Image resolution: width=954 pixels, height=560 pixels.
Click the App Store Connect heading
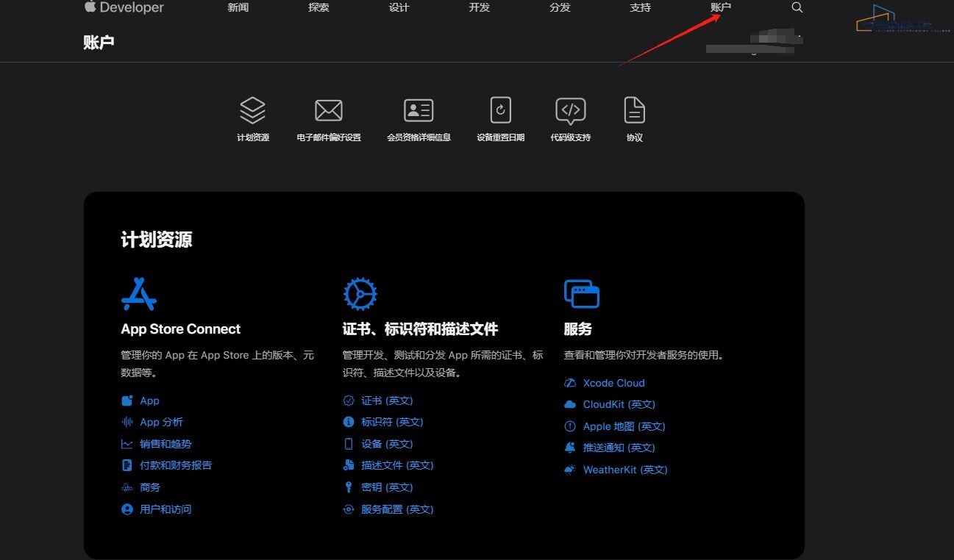click(181, 329)
